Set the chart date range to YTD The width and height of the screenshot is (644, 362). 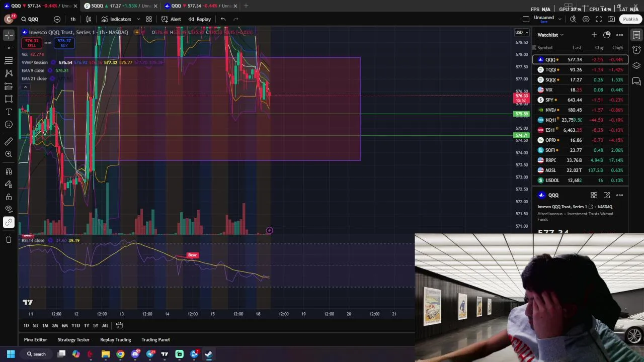pyautogui.click(x=75, y=326)
